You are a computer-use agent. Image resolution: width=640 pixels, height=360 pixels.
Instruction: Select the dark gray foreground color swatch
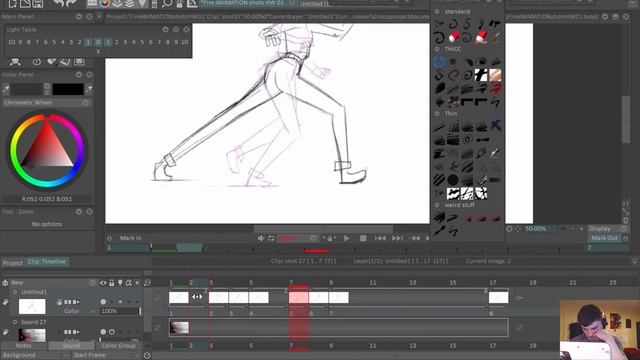pyautogui.click(x=27, y=89)
